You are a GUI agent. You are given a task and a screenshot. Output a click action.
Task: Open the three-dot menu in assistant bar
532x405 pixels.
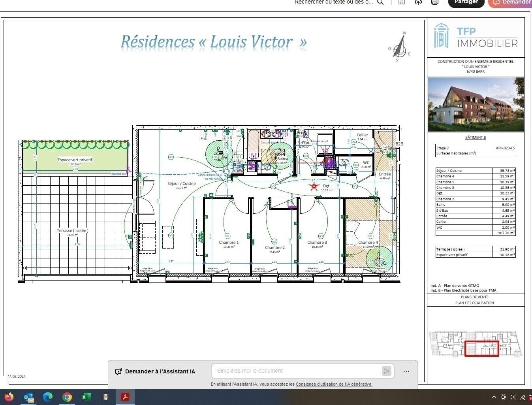pyautogui.click(x=406, y=371)
